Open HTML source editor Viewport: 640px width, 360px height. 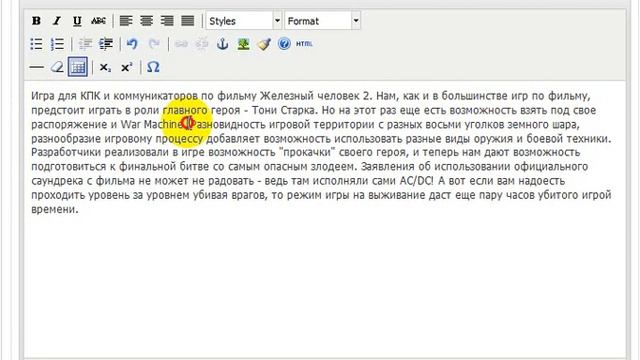coord(304,44)
